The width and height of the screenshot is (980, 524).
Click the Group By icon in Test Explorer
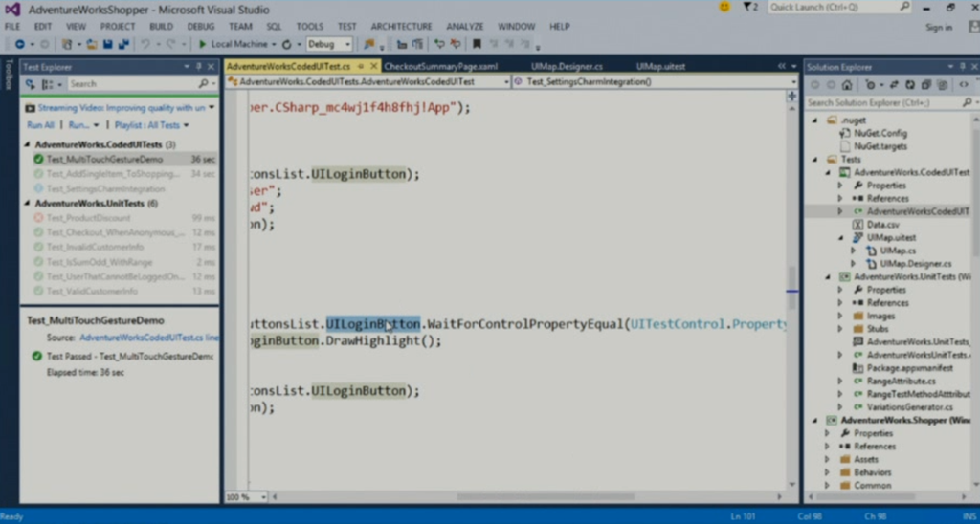(x=48, y=84)
